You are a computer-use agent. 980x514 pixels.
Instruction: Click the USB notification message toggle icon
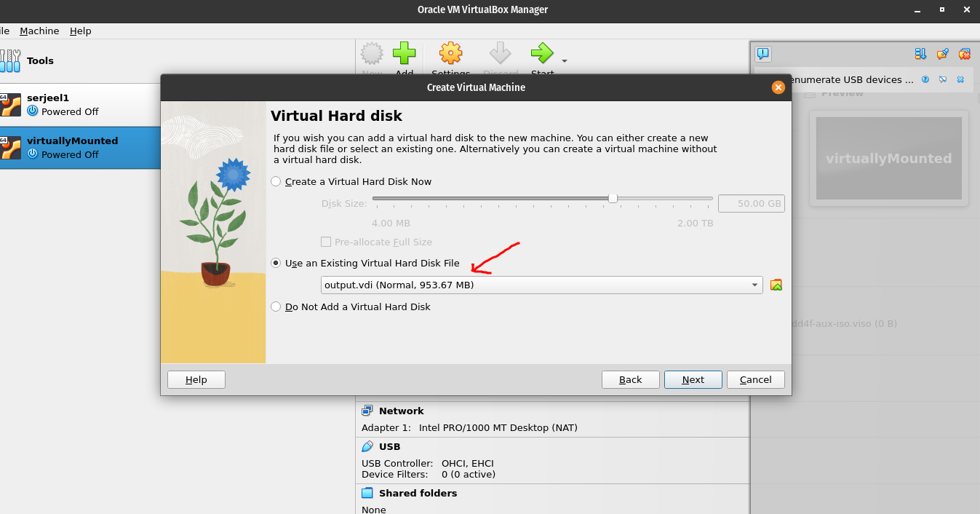tap(943, 79)
